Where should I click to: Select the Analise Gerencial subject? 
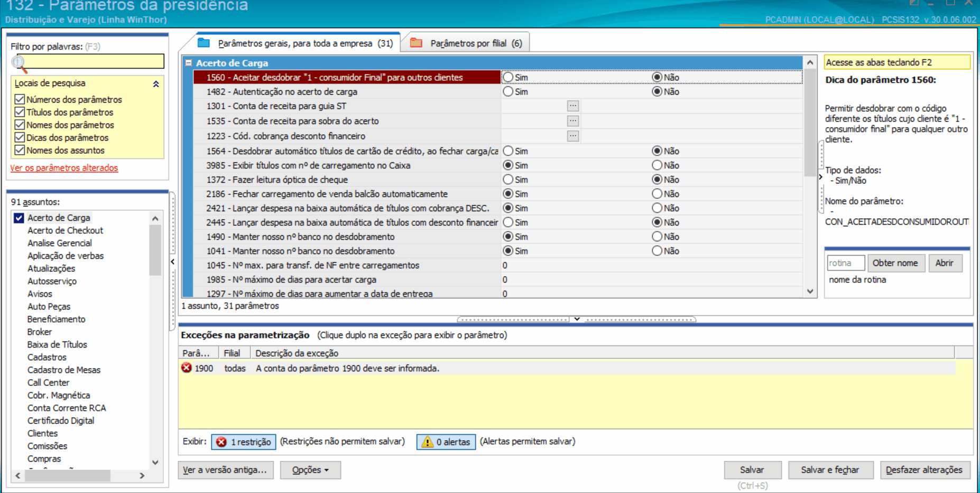point(60,243)
